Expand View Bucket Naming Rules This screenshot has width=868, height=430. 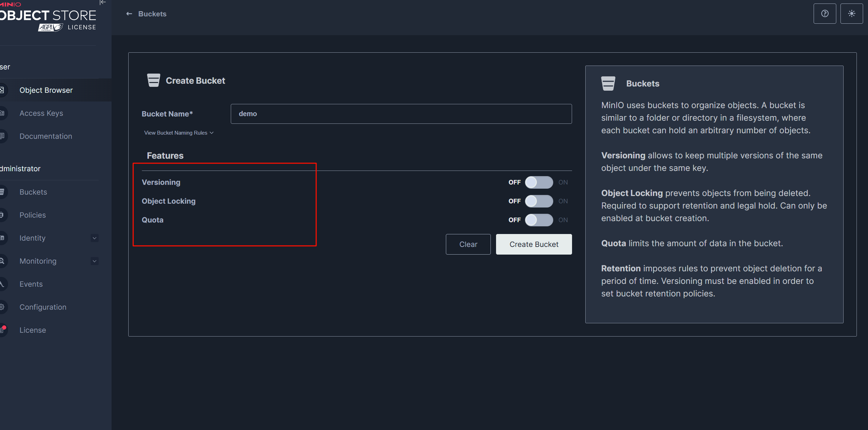click(179, 133)
